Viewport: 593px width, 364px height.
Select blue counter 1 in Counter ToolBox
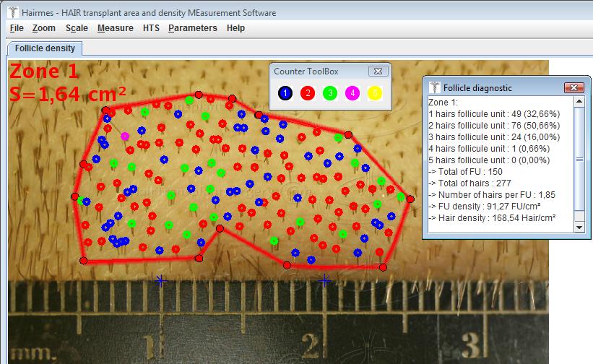[x=285, y=93]
